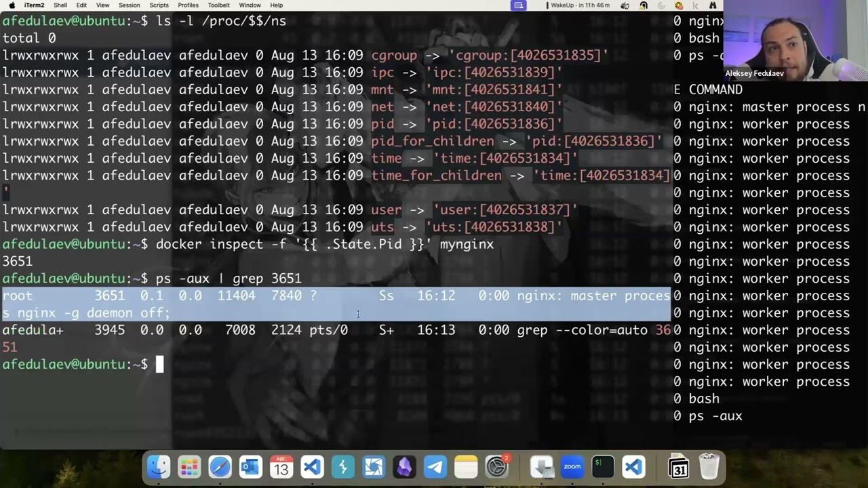Click the WakeUp timer in menu bar

pyautogui.click(x=577, y=5)
